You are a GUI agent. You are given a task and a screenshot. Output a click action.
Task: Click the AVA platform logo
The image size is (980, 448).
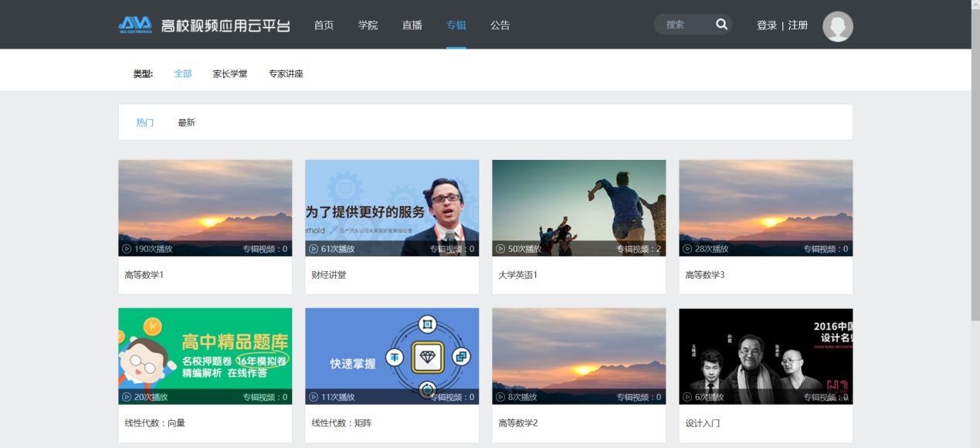point(205,25)
